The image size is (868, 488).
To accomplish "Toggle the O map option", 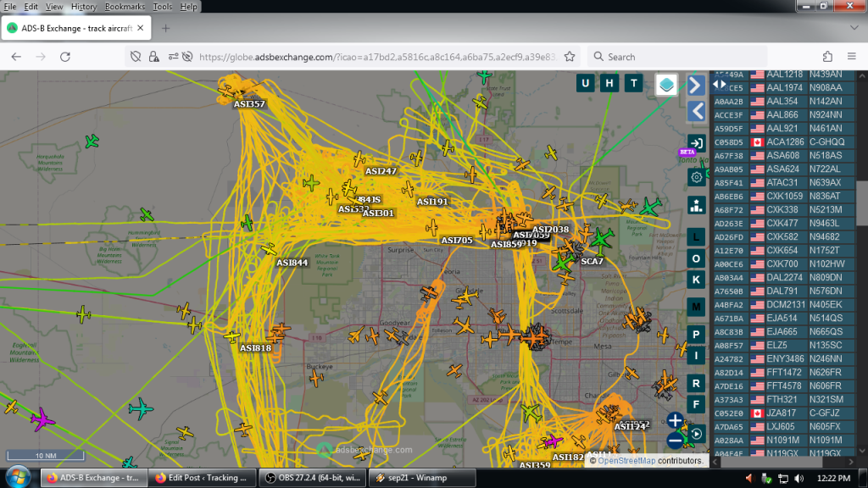I will pos(697,258).
